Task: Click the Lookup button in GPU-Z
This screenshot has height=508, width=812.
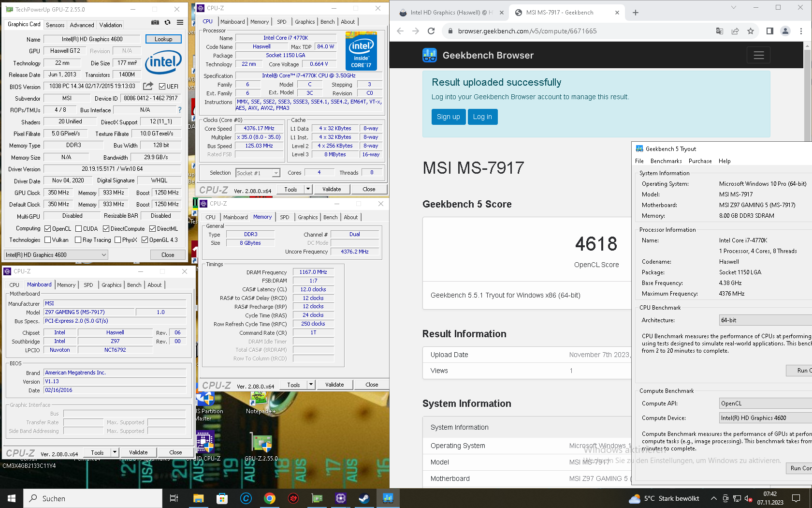Action: tap(163, 39)
